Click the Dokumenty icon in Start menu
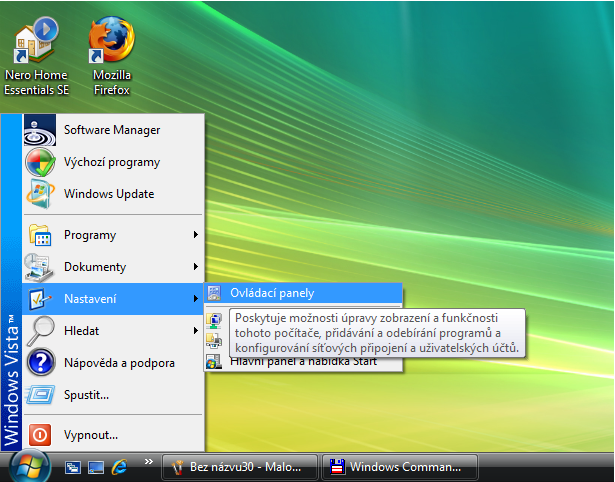This screenshot has height=482, width=615. click(38, 267)
